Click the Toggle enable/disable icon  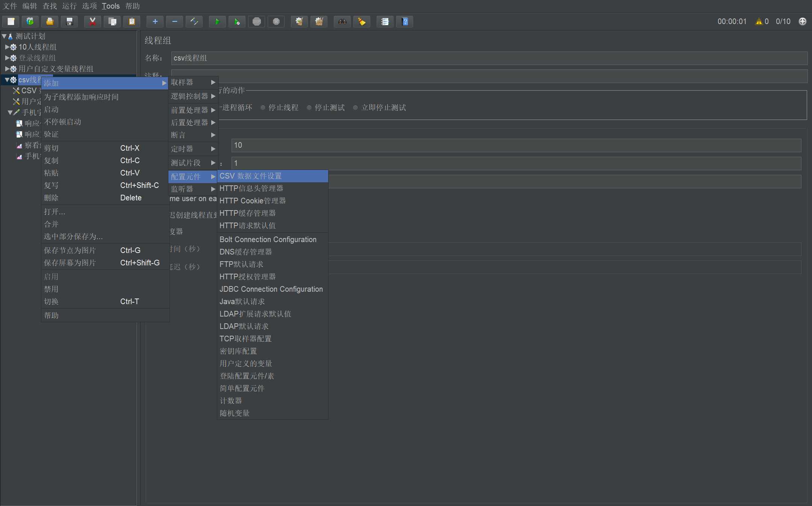(194, 21)
